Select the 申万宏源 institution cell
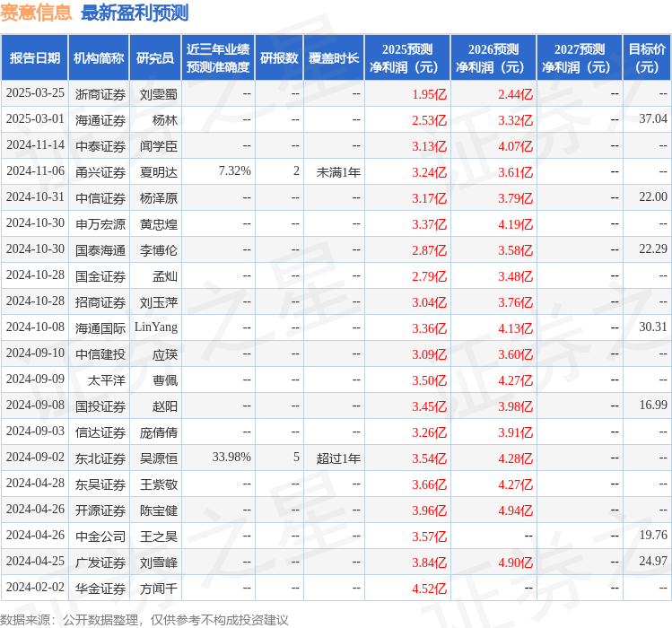672x628 pixels. click(100, 224)
